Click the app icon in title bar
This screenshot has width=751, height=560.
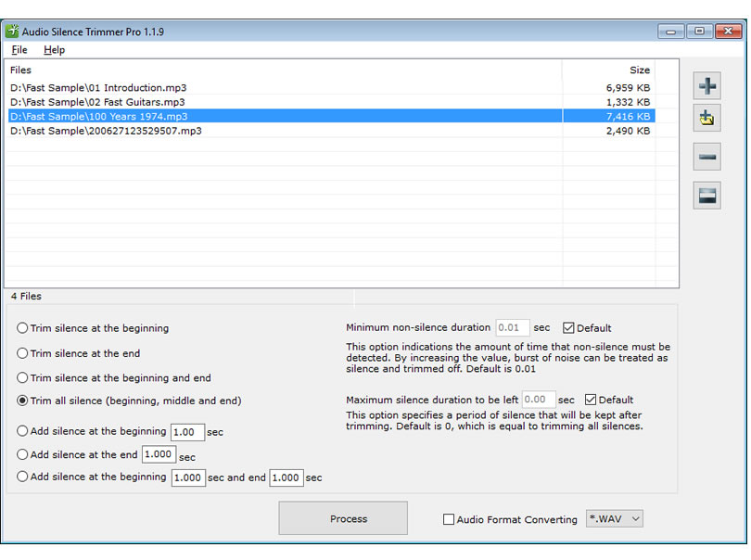pos(12,32)
